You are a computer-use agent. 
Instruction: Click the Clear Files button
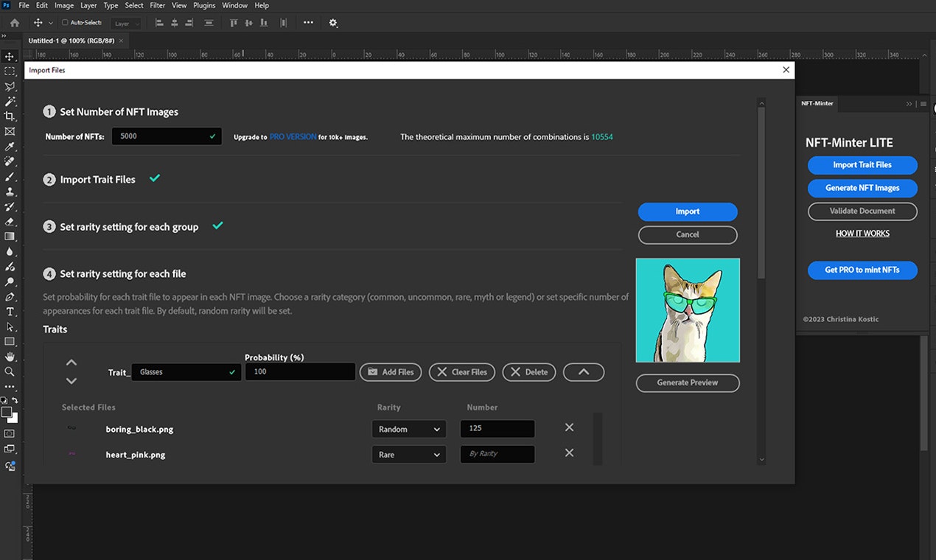click(462, 372)
